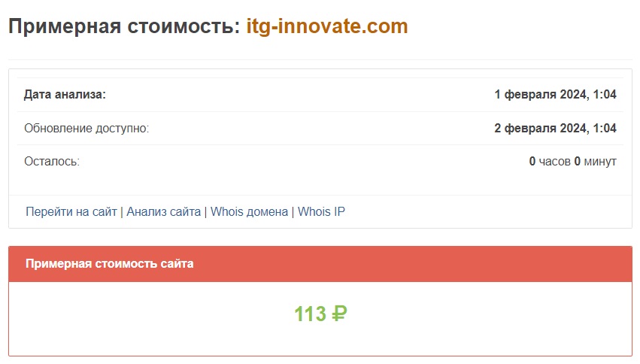Click the "0 минут" remaining minutes value
Image resolution: width=640 pixels, height=364 pixels.
[596, 162]
